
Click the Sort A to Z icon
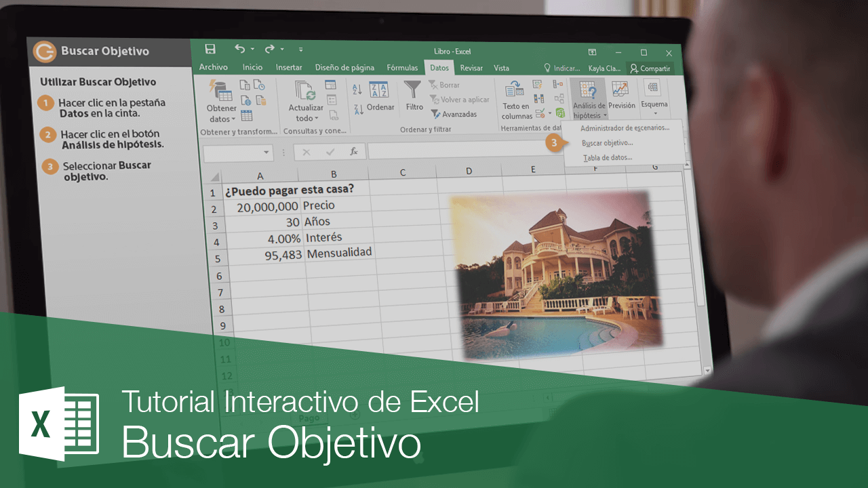357,89
